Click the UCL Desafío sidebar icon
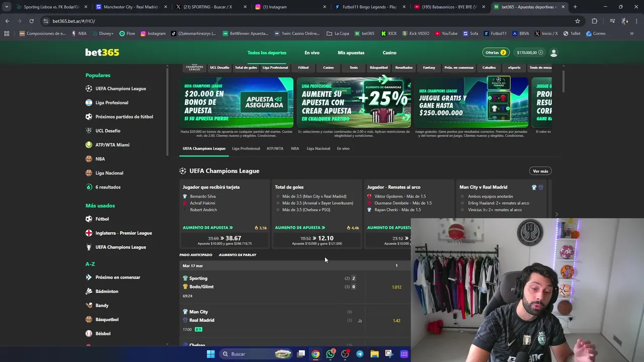644x362 pixels. pyautogui.click(x=89, y=131)
